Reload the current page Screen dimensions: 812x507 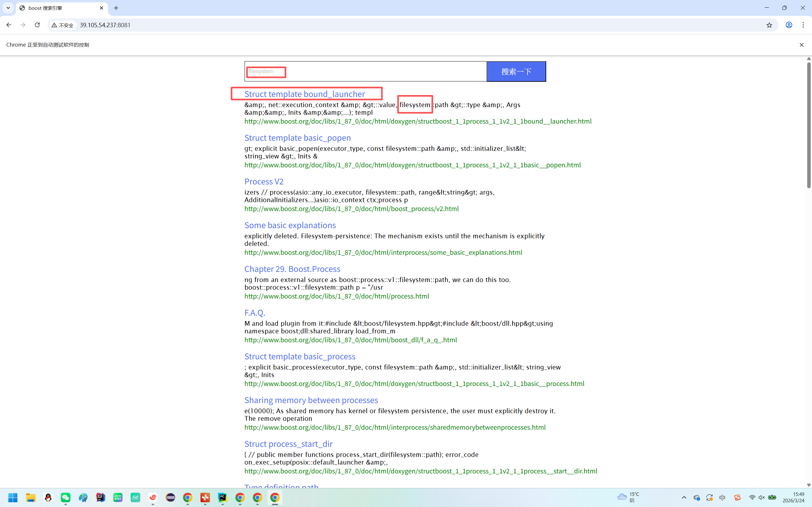37,25
